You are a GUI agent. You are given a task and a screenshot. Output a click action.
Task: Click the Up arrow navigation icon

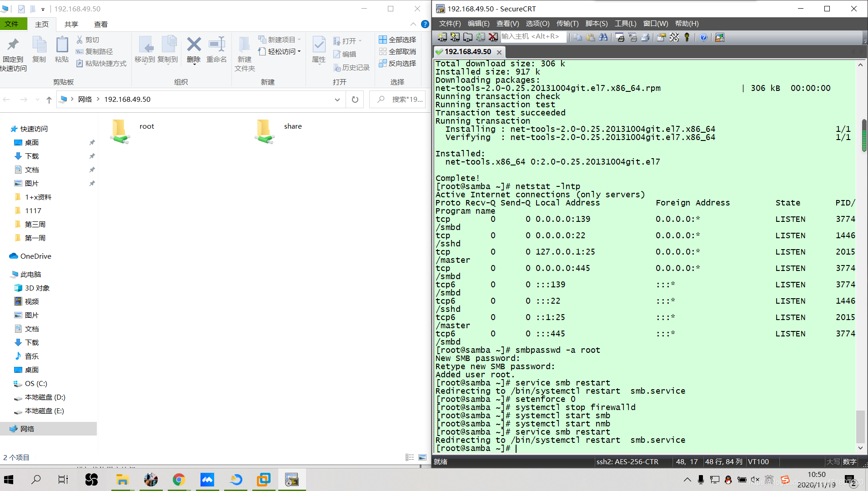49,100
